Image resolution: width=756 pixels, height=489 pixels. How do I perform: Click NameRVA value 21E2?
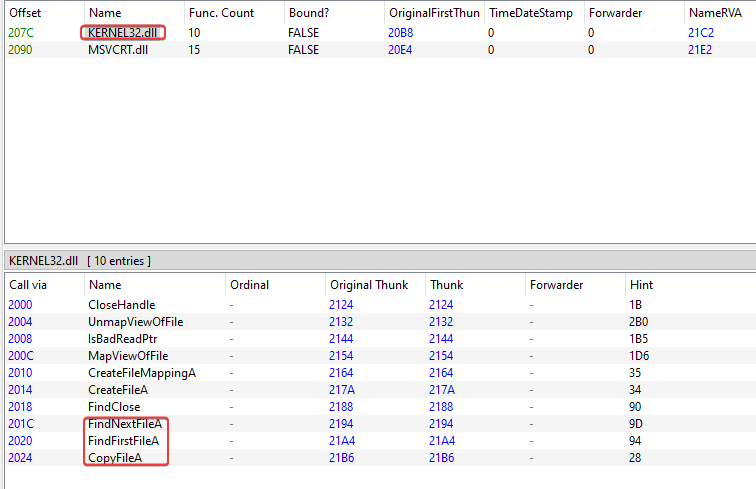pos(700,50)
